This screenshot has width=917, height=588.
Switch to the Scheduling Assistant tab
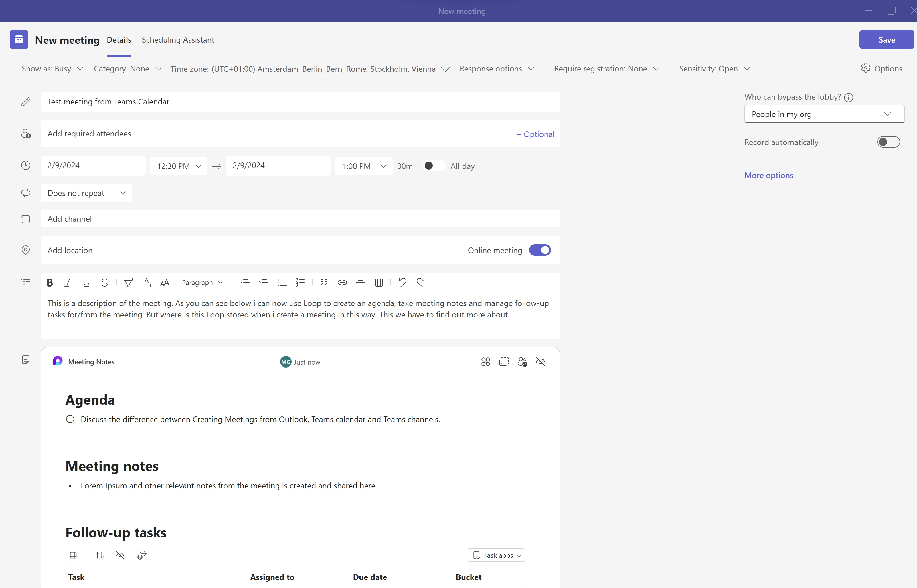tap(178, 40)
